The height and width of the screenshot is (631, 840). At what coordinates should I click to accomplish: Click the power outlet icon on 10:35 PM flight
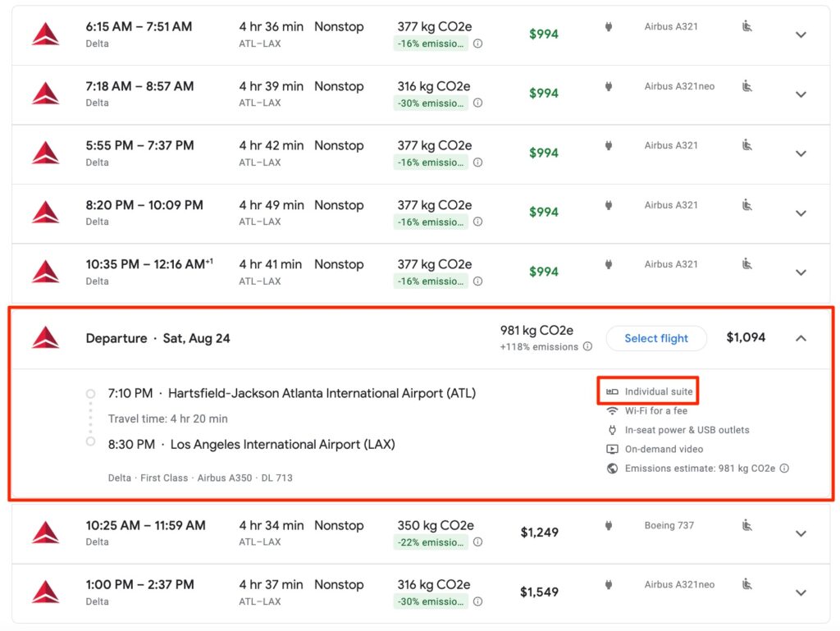click(608, 264)
